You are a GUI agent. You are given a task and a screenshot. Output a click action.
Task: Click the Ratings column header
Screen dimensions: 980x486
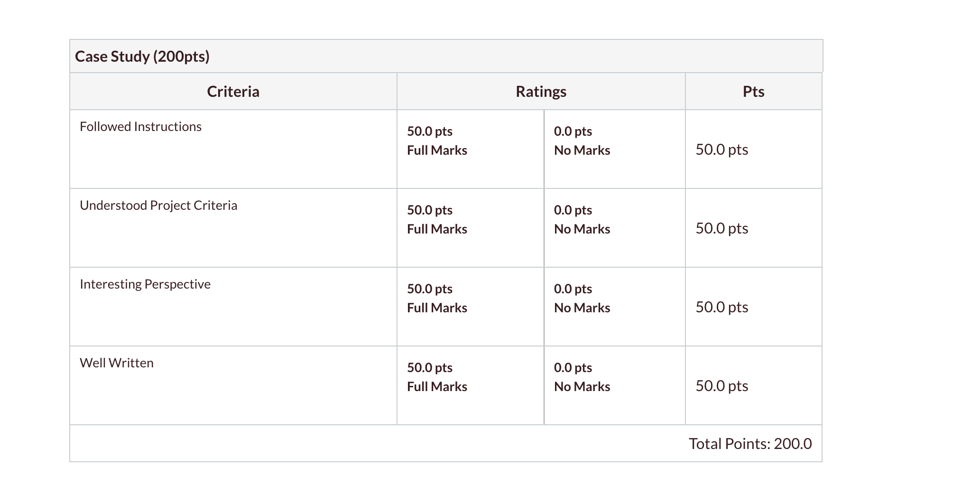[x=541, y=91]
